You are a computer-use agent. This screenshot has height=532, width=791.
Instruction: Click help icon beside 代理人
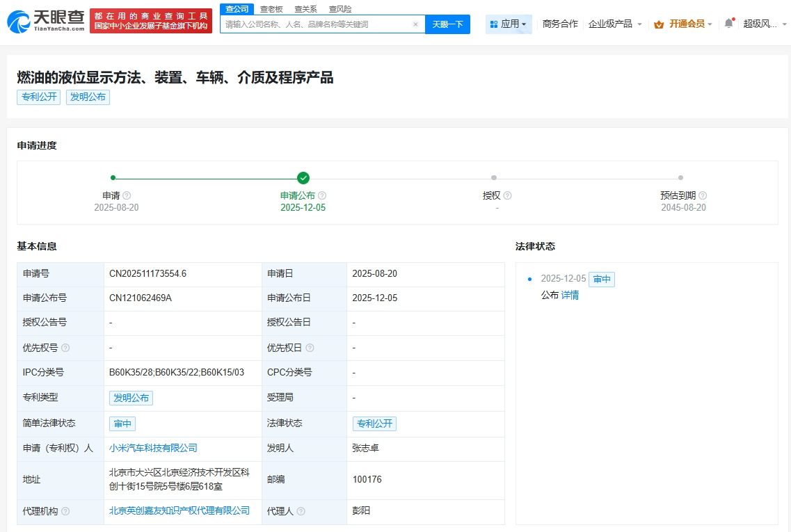[x=301, y=511]
